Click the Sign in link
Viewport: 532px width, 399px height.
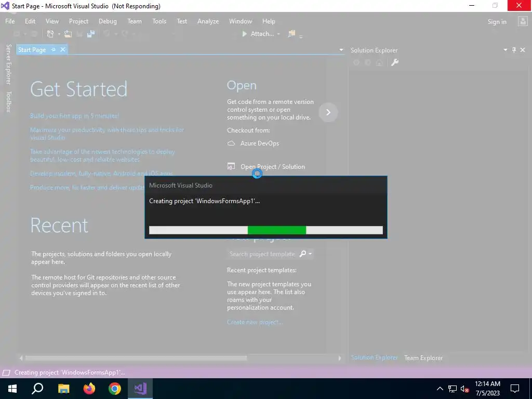[497, 22]
